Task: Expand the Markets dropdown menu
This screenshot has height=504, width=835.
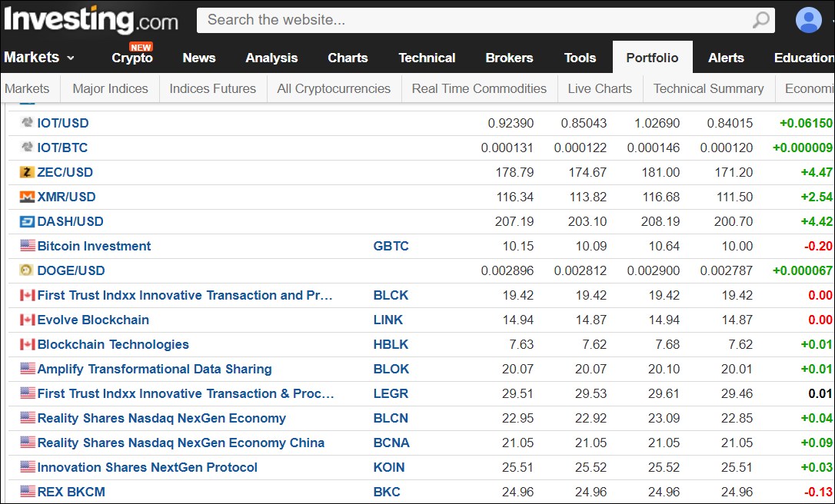Action: (39, 58)
